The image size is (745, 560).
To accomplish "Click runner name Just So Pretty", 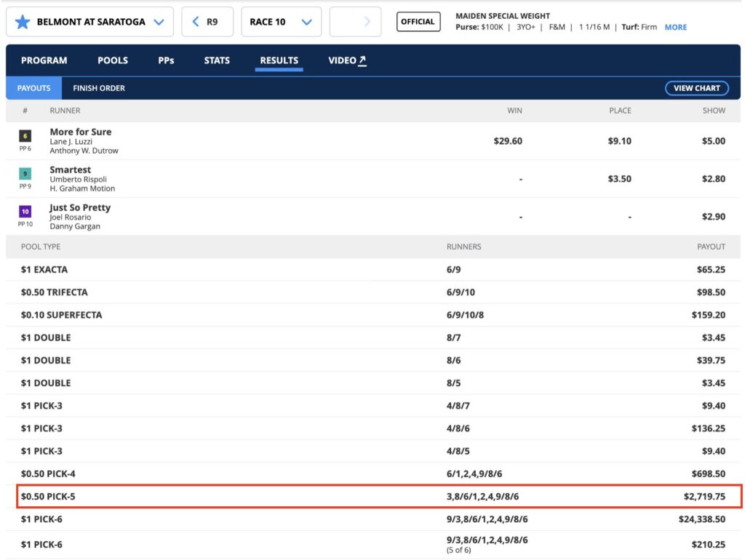I will tap(80, 207).
